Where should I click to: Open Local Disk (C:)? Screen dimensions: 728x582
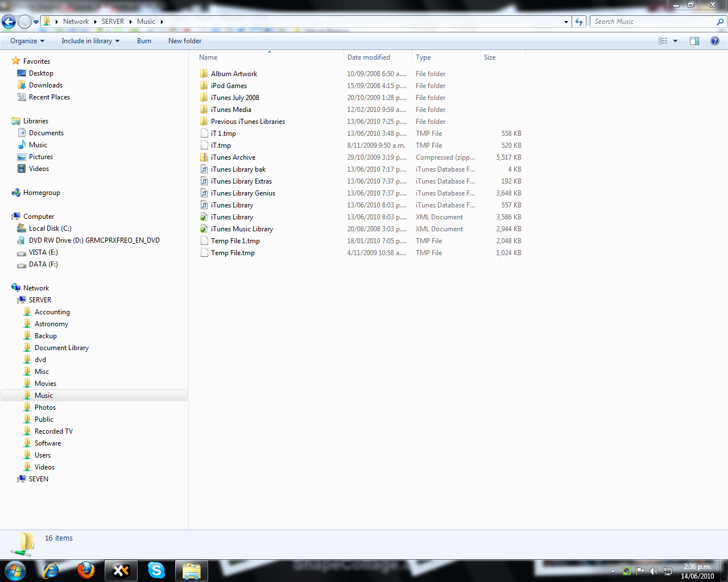pyautogui.click(x=50, y=228)
